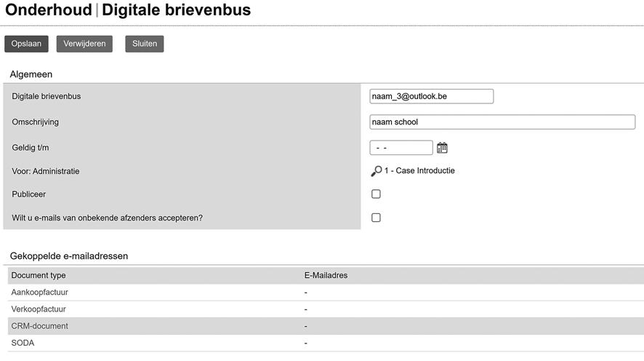Open the Geldig t/m calendar picker
The width and height of the screenshot is (644, 361).
click(442, 148)
